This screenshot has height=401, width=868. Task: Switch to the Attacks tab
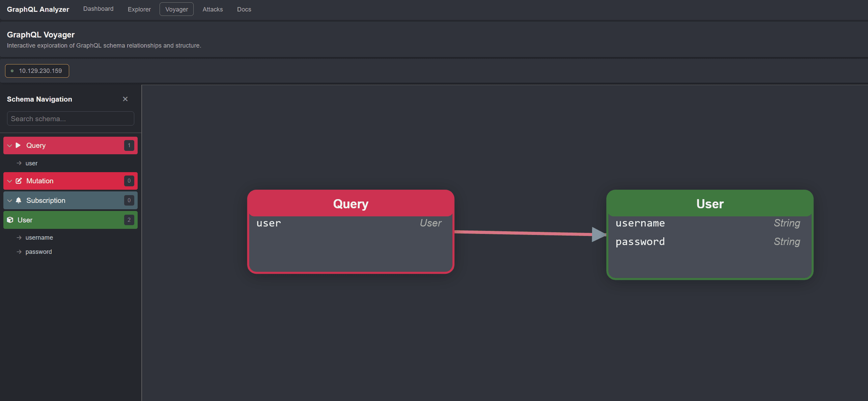coord(213,9)
